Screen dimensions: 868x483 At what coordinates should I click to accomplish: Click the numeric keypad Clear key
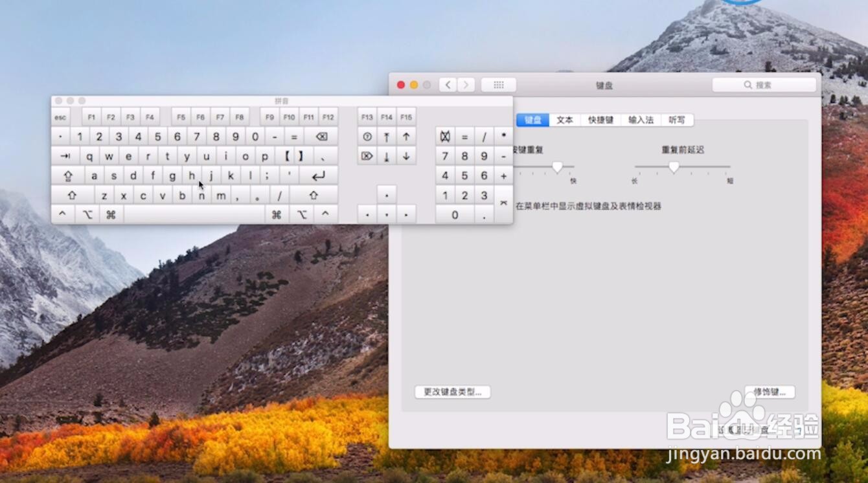click(x=445, y=137)
